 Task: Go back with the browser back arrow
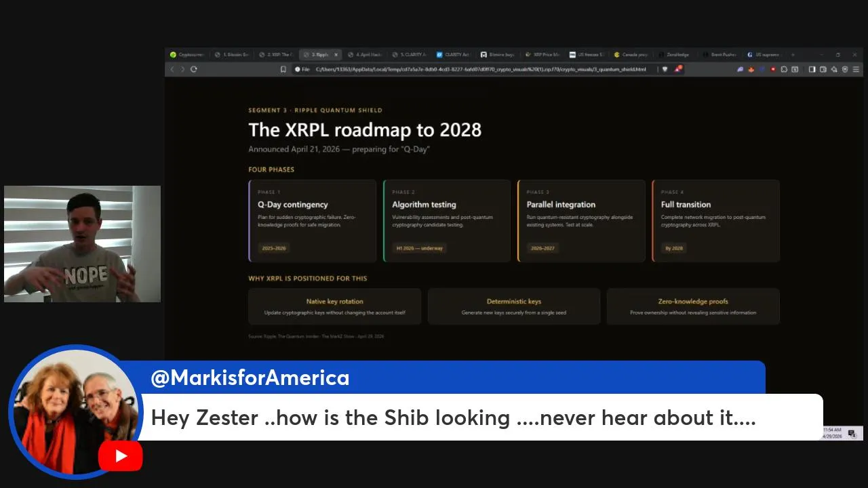point(172,69)
